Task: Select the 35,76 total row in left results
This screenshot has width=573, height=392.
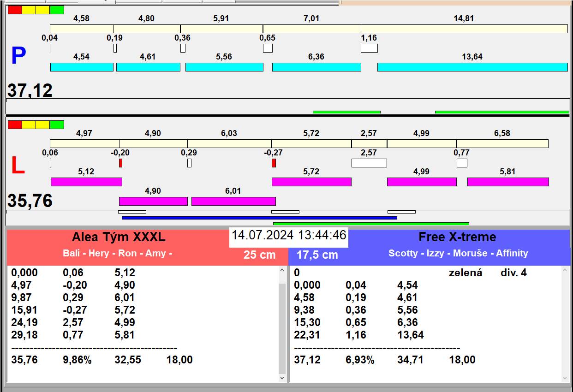Action: pyautogui.click(x=101, y=360)
